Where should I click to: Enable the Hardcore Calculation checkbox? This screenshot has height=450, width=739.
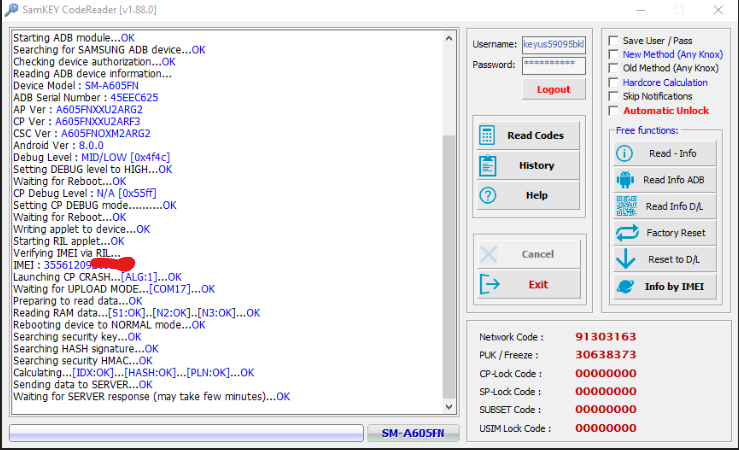pyautogui.click(x=613, y=82)
